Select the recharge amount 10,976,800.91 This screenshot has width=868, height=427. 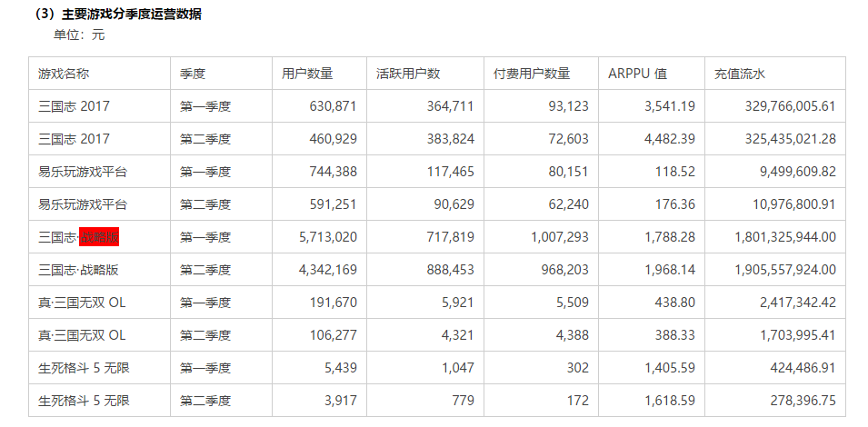pos(794,204)
